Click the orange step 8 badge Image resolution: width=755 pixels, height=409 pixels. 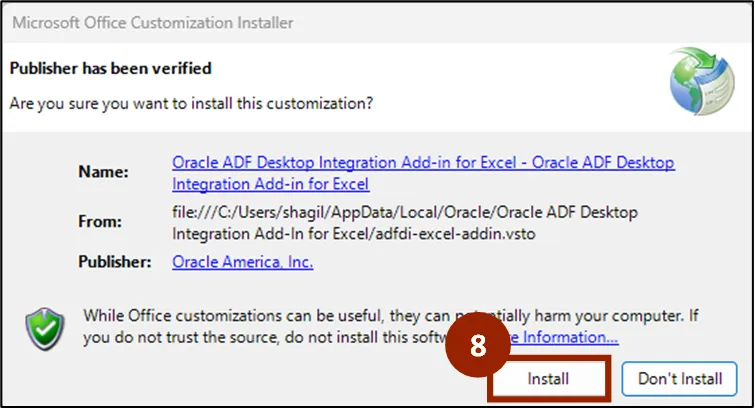pos(477,345)
